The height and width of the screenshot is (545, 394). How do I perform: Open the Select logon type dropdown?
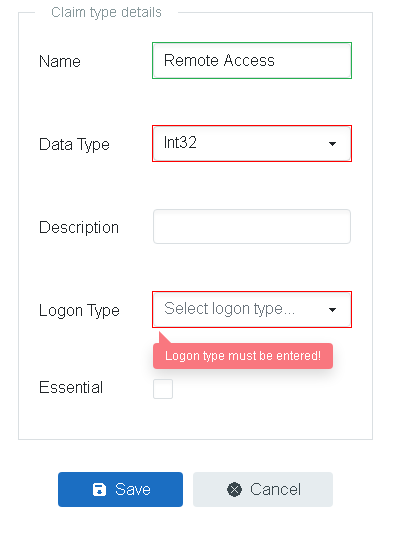(x=252, y=309)
